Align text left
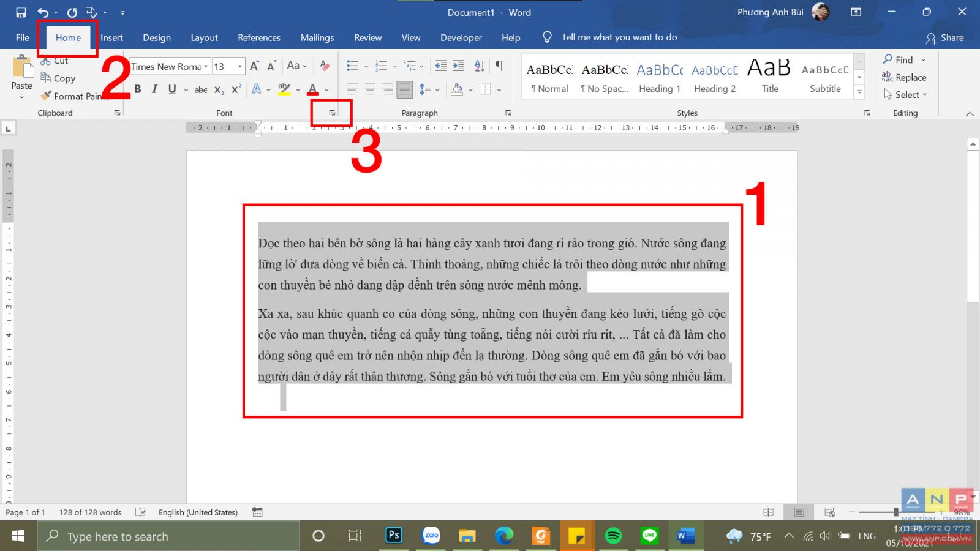Viewport: 980px width, 551px height. (352, 89)
